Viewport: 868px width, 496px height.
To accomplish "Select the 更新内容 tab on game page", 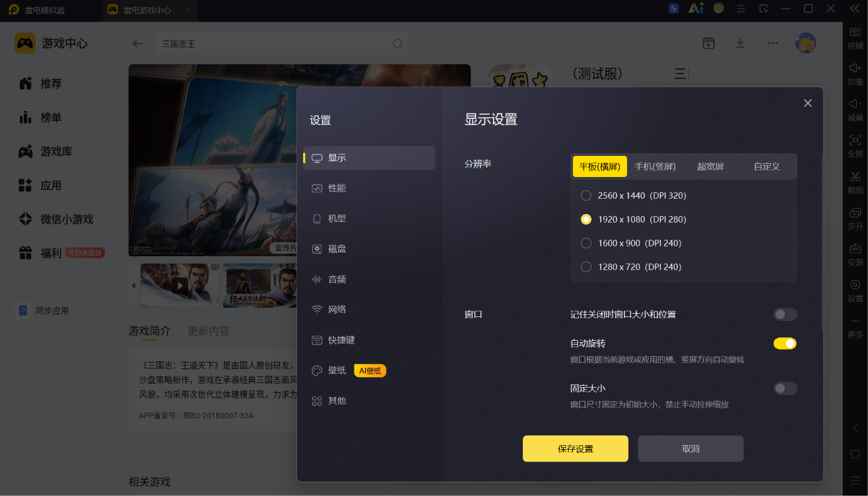I will [x=209, y=331].
